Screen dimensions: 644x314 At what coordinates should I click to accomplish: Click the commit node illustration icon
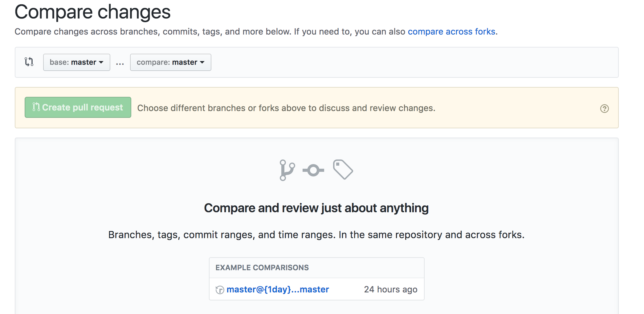coord(313,170)
